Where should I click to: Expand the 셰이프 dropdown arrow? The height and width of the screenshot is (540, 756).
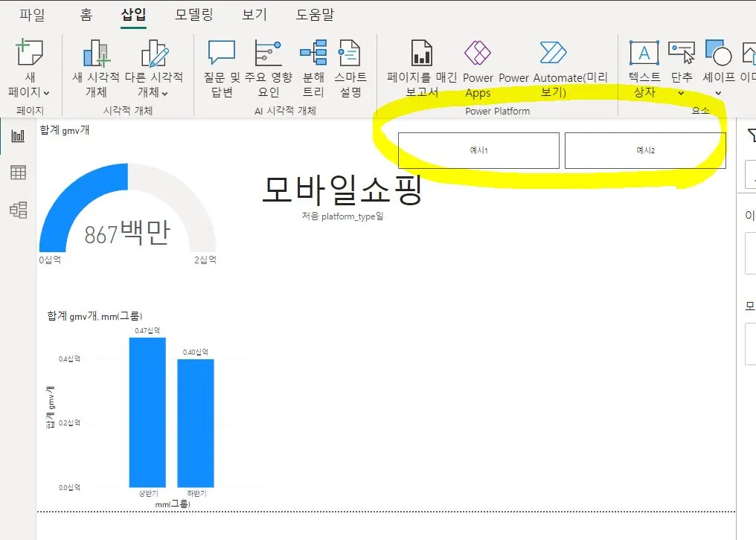pyautogui.click(x=718, y=93)
